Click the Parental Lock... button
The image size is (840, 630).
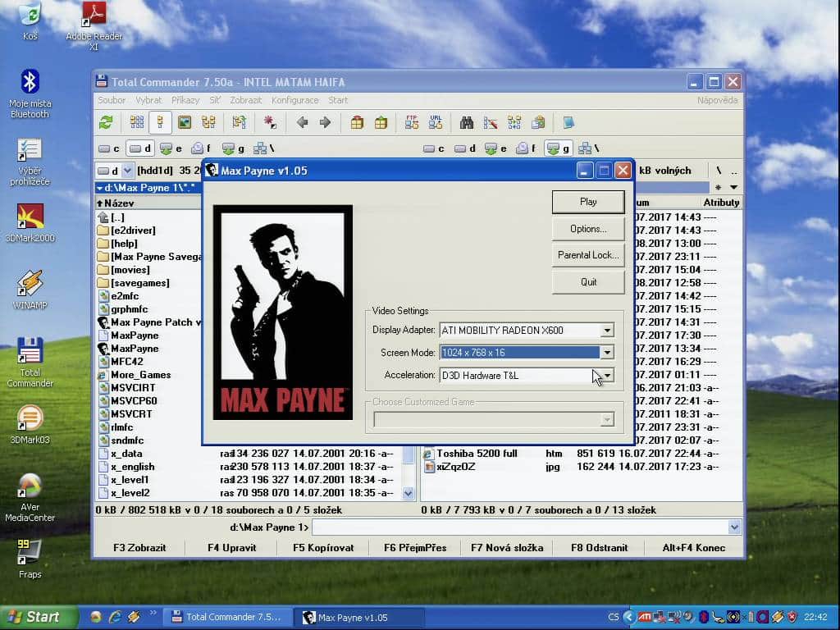[588, 255]
